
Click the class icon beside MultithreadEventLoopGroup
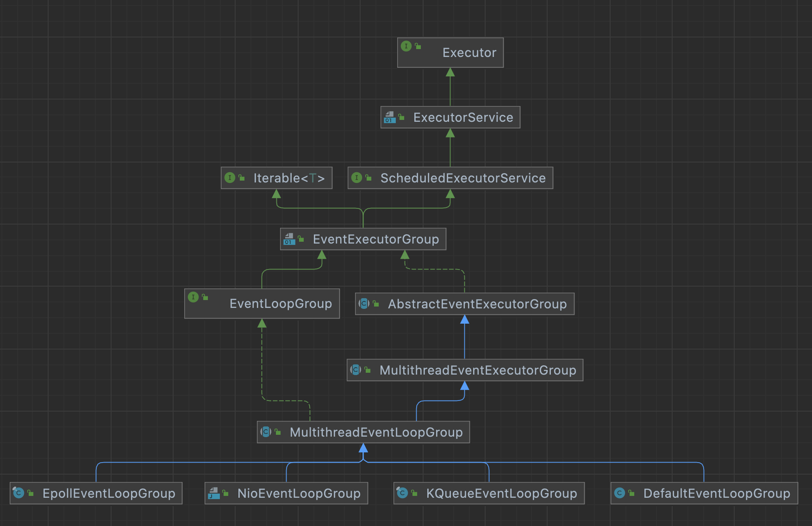[266, 432]
